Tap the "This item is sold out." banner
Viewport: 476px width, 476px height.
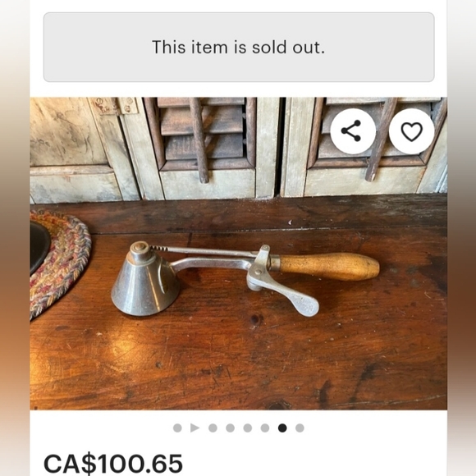pos(239,47)
